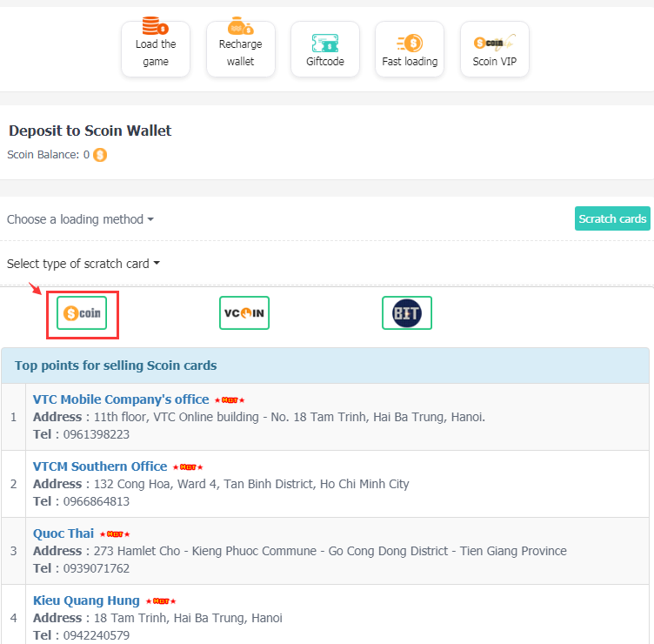Open Quoc Thai seller link
This screenshot has width=654, height=644.
(x=63, y=533)
